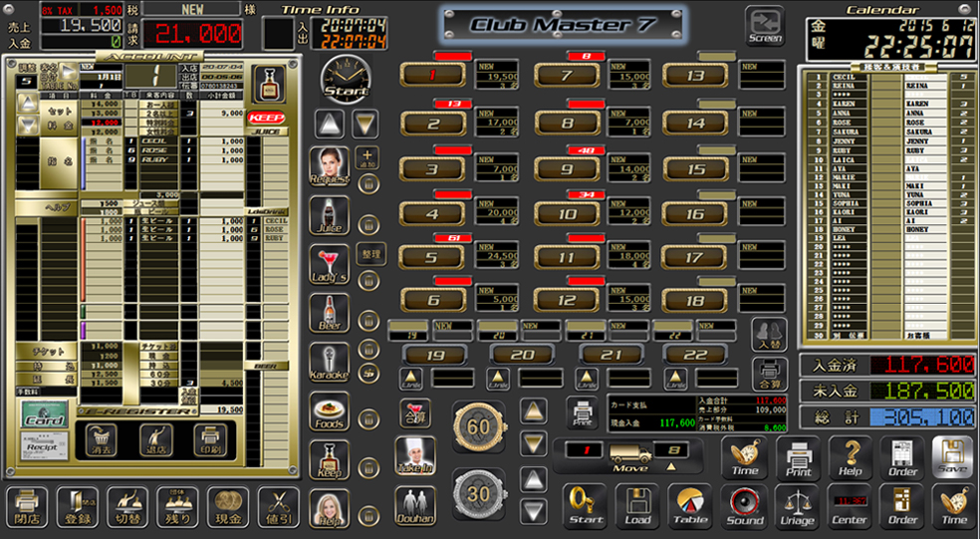Start the clock with the Start icon
Image resolution: width=980 pixels, height=539 pixels.
[346, 80]
